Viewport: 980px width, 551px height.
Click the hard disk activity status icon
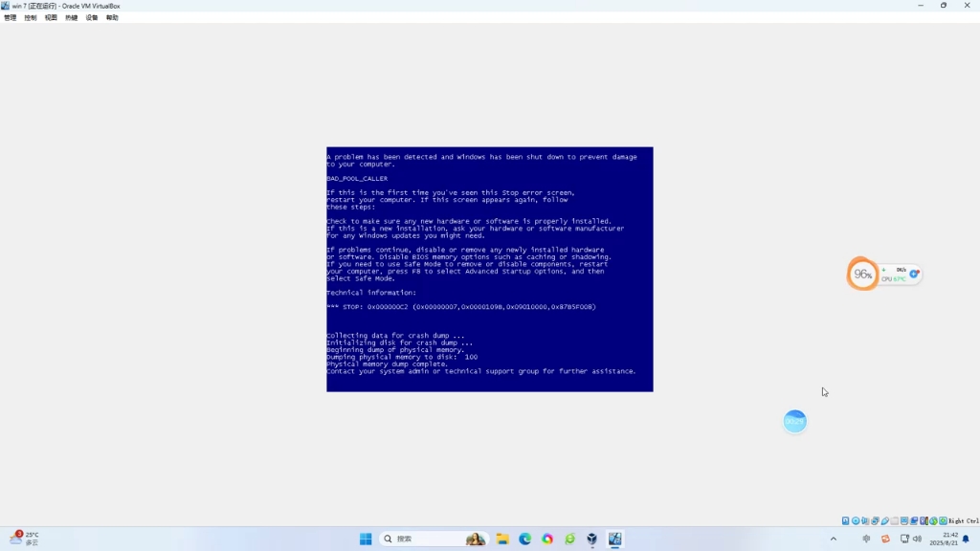pos(846,520)
